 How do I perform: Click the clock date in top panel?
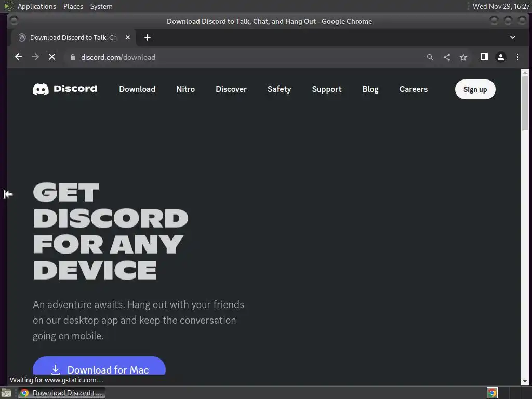(x=501, y=6)
